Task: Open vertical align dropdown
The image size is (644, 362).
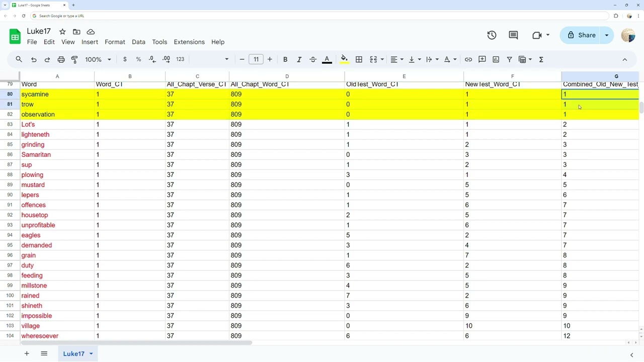Action: click(415, 59)
